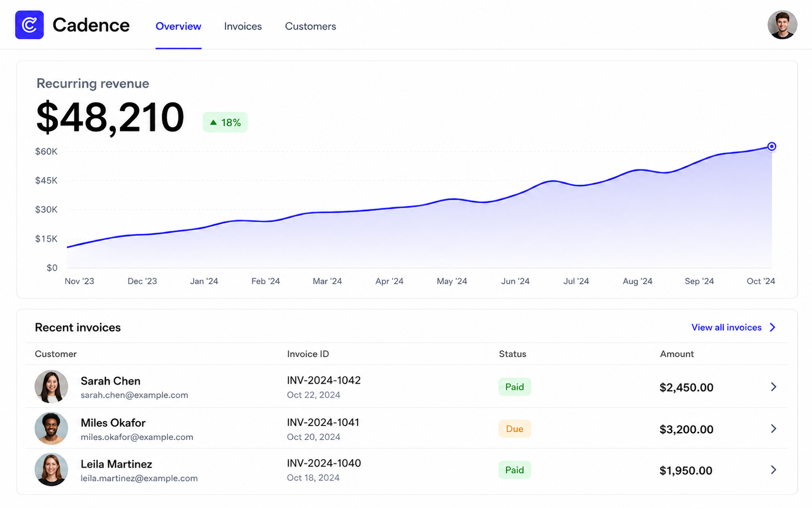Click the amount $3,200.00

tap(686, 429)
